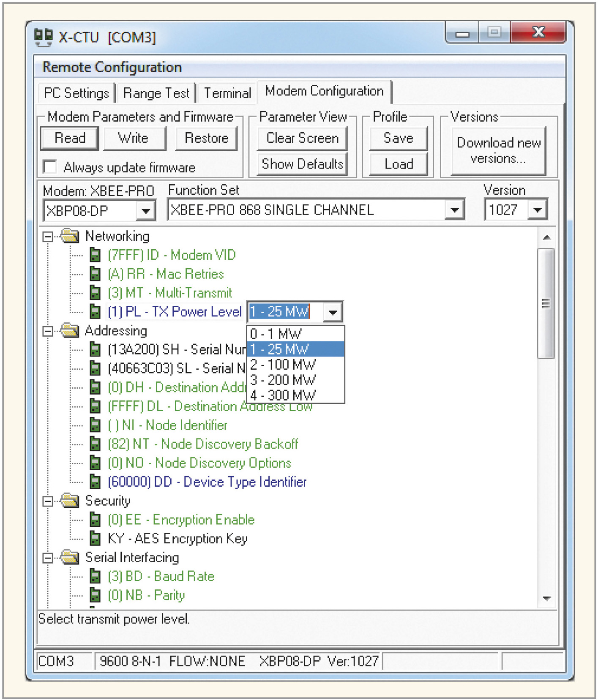
Task: Save the current profile
Action: tap(399, 138)
